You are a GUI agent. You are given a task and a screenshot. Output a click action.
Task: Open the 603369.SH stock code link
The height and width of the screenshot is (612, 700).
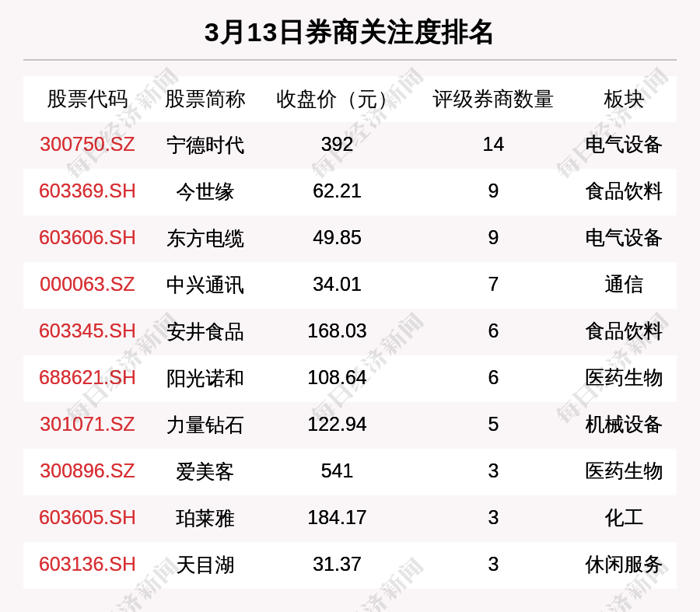pyautogui.click(x=87, y=191)
